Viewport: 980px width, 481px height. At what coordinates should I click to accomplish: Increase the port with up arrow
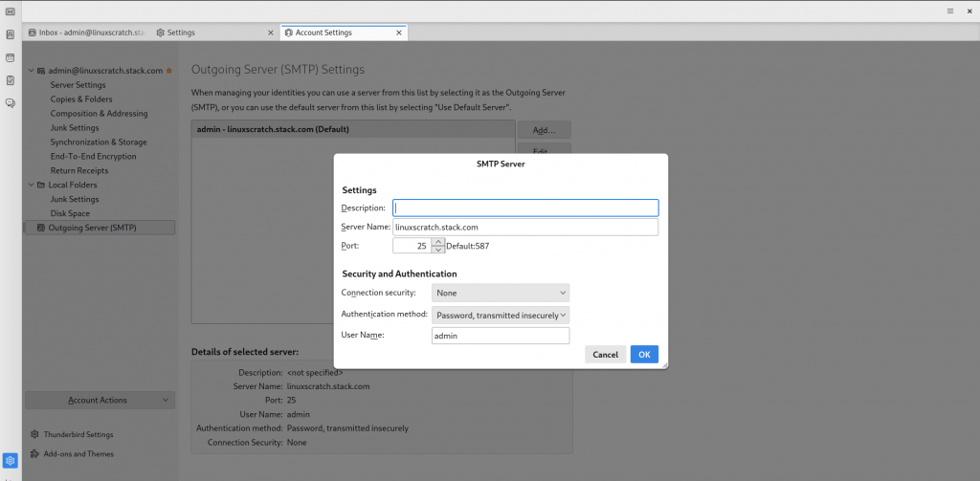pos(438,242)
